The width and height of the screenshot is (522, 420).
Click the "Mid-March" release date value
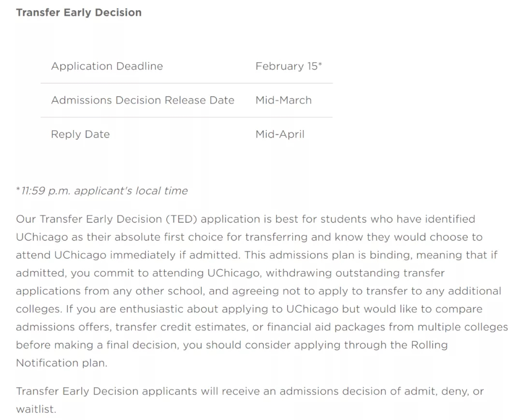click(x=283, y=100)
